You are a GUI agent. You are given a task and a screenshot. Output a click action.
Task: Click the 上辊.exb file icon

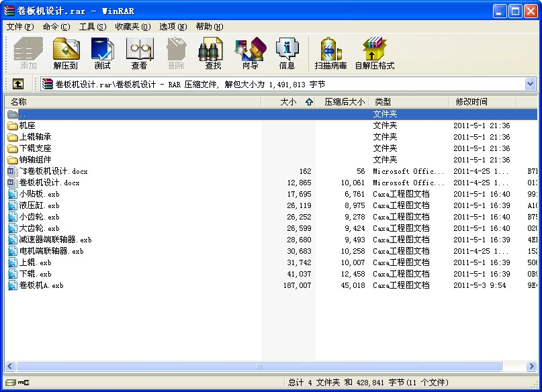coord(13,262)
